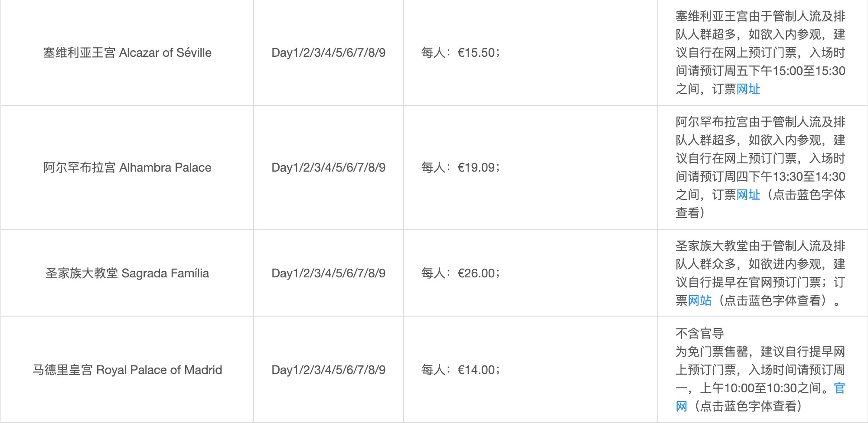Click the Day1/2/3… schedule in Alcazar row
The height and width of the screenshot is (423, 868).
(x=328, y=53)
